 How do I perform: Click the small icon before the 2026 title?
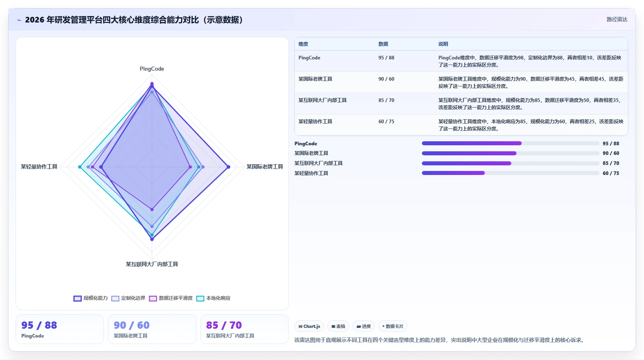point(19,20)
